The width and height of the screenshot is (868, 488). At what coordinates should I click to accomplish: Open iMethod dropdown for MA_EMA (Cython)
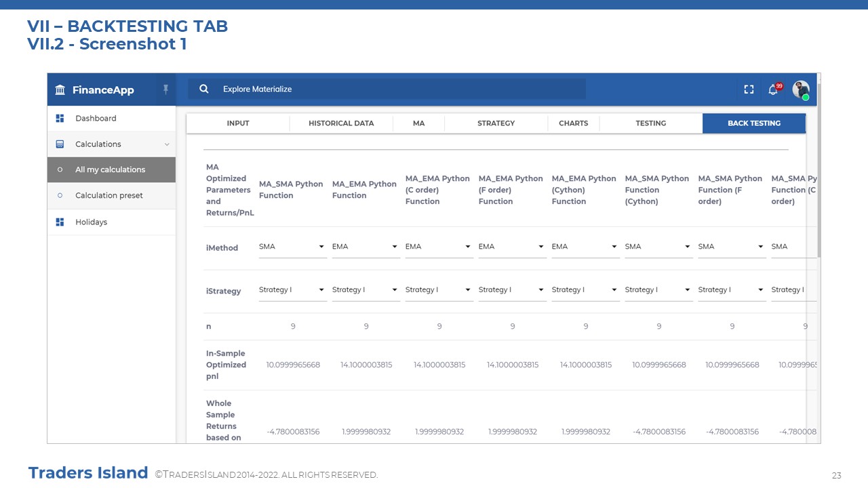tap(585, 247)
